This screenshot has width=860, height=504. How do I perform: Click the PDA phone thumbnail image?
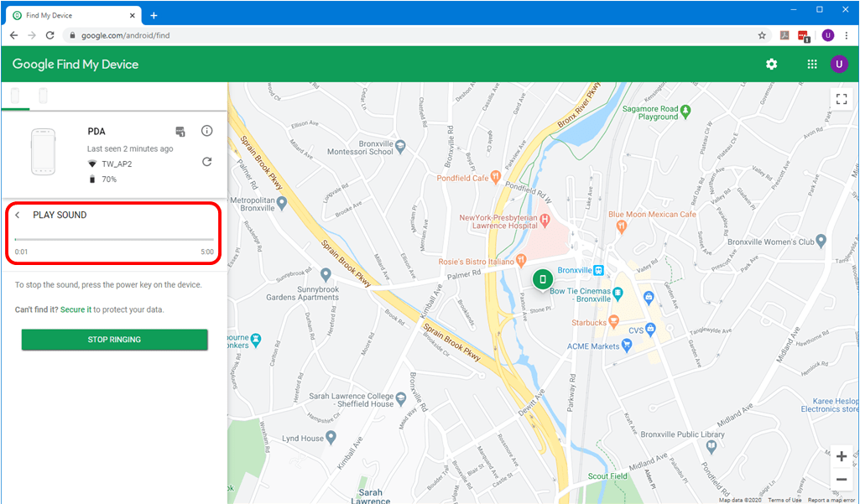(44, 153)
